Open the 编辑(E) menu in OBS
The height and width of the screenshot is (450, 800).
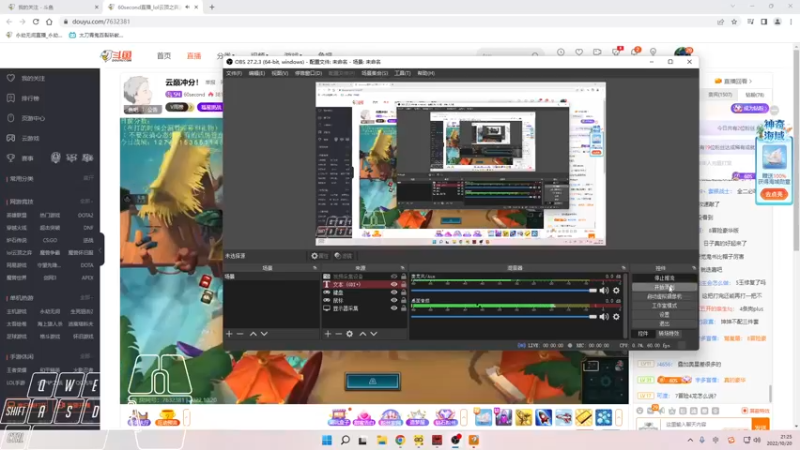coord(256,73)
